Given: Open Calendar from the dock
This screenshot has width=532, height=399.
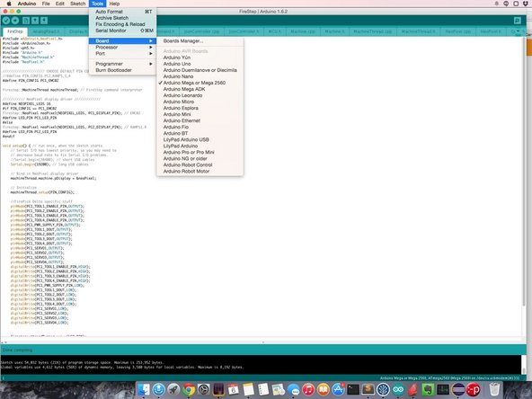Looking at the screenshot, I should [234, 389].
